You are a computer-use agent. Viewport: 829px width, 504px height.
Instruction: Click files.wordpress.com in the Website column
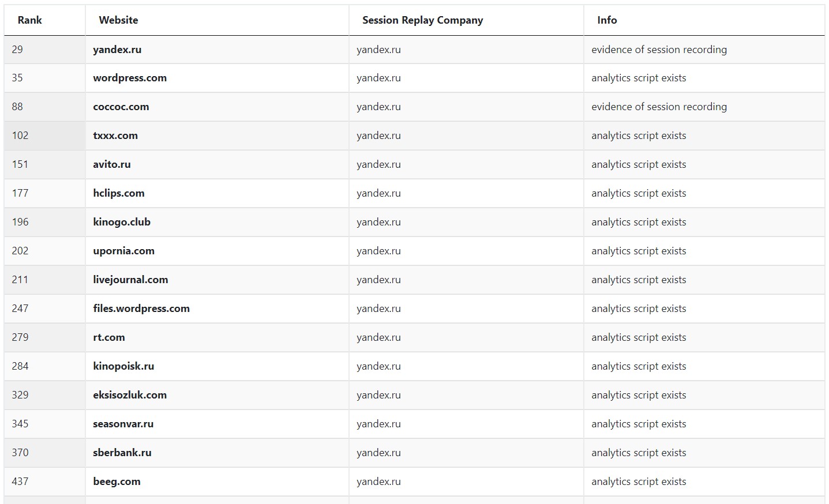click(x=141, y=309)
